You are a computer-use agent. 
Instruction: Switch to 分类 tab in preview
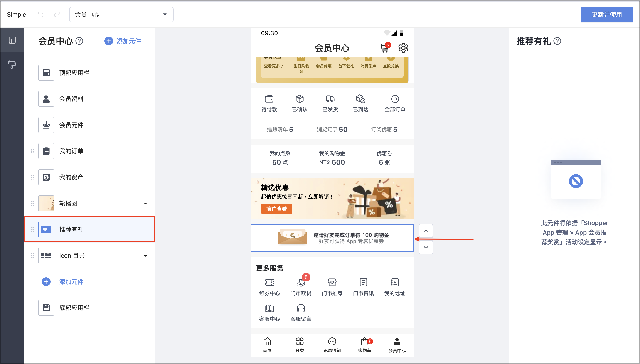300,345
